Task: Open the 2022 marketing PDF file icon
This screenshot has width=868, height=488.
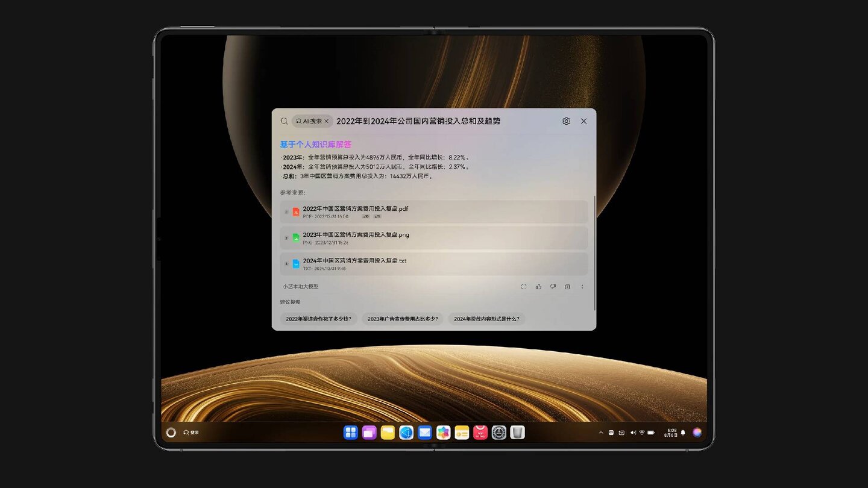Action: tap(296, 211)
